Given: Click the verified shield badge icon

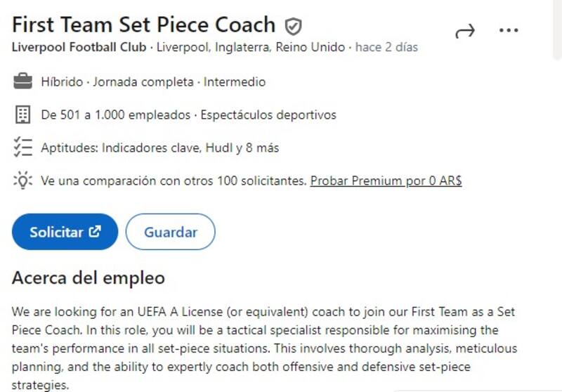Looking at the screenshot, I should point(293,27).
